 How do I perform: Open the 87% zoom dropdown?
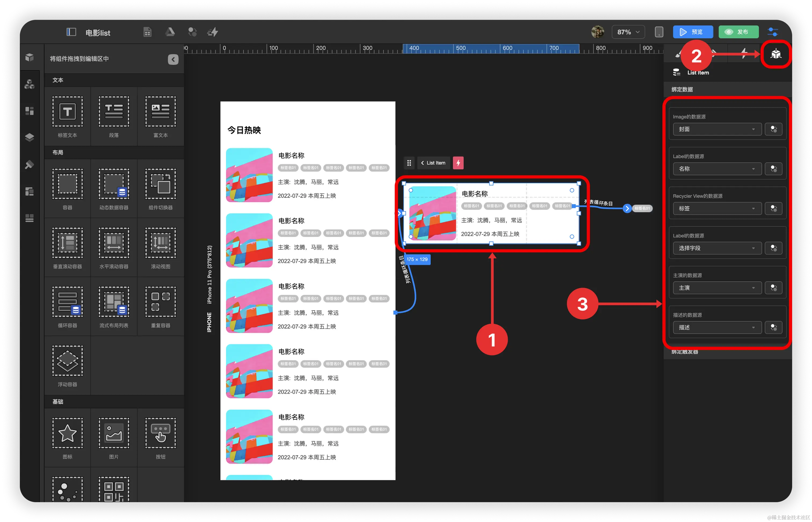click(628, 32)
